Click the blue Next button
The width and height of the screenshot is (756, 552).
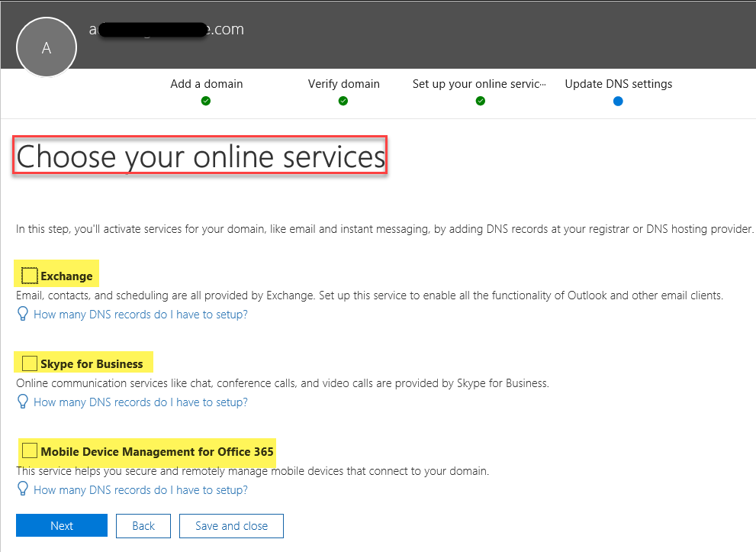click(62, 525)
